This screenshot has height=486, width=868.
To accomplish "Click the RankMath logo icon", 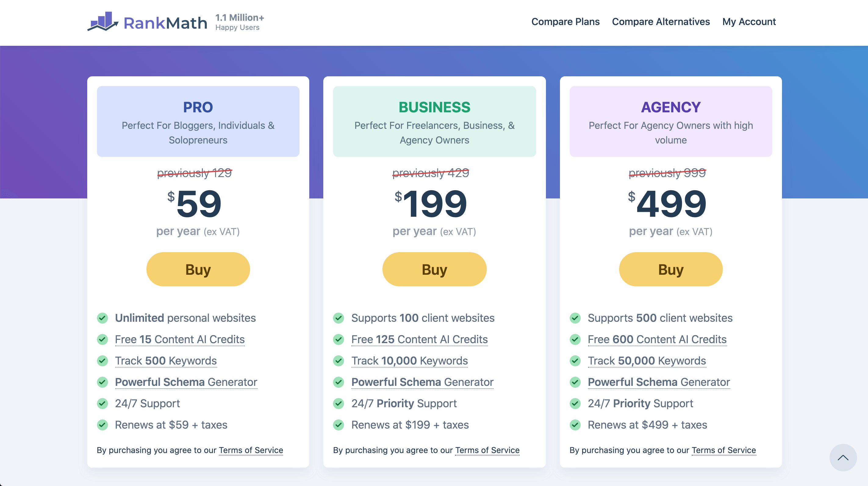I will pos(103,22).
